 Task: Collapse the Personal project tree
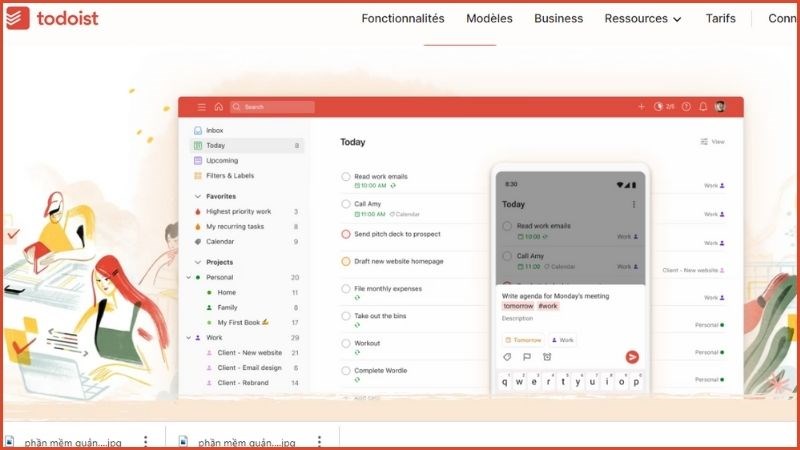(x=189, y=278)
